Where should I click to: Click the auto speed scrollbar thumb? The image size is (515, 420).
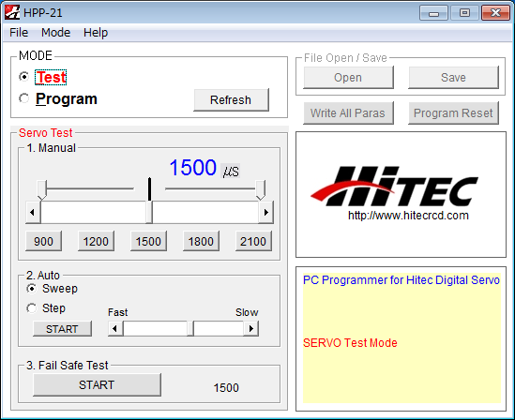coord(190,328)
